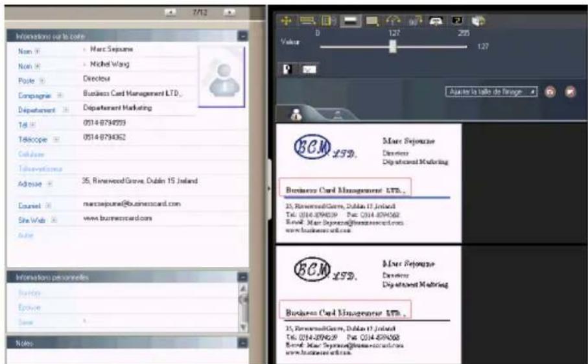This screenshot has width=588, height=364.
Task: Click the lower black-and-white business card image
Action: [x=369, y=305]
